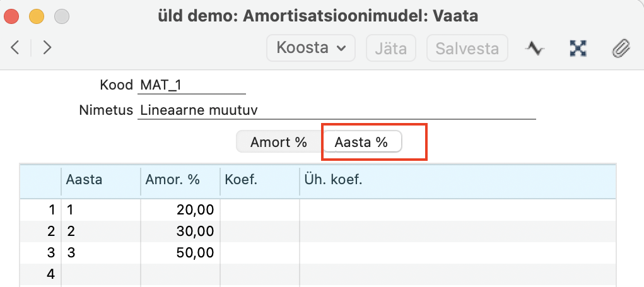Click the Amor. % column header
This screenshot has height=287, width=644.
click(x=179, y=180)
